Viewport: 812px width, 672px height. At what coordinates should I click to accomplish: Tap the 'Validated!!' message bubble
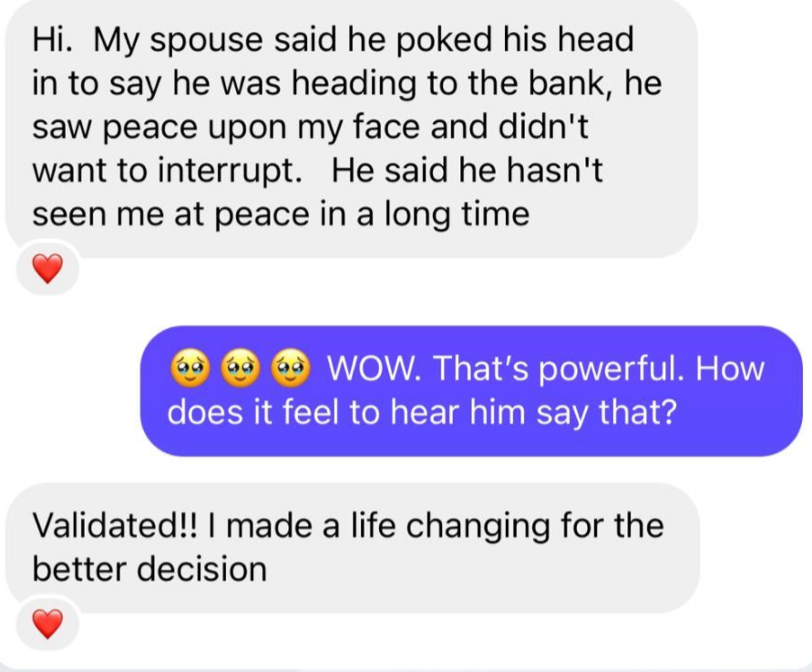pos(352,548)
